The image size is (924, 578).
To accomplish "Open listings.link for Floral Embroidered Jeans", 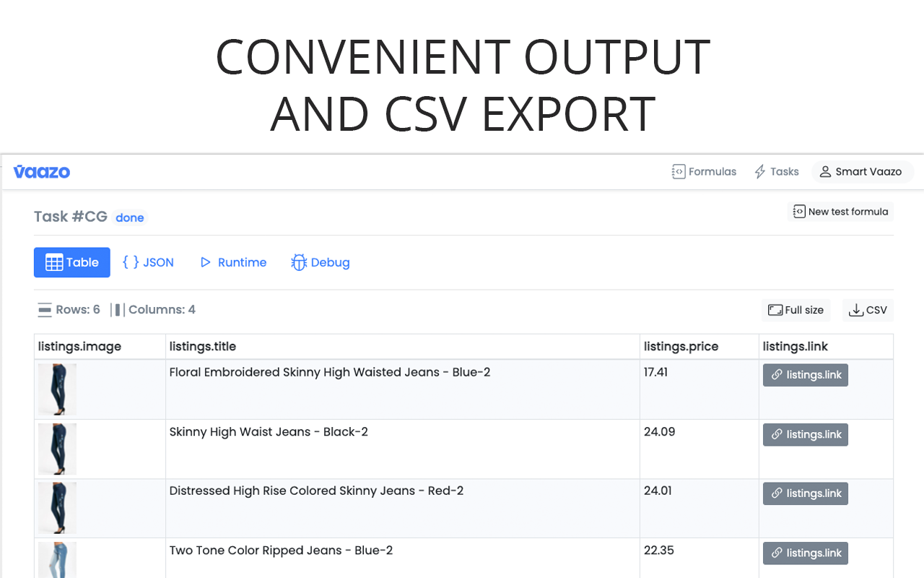I will pos(805,375).
